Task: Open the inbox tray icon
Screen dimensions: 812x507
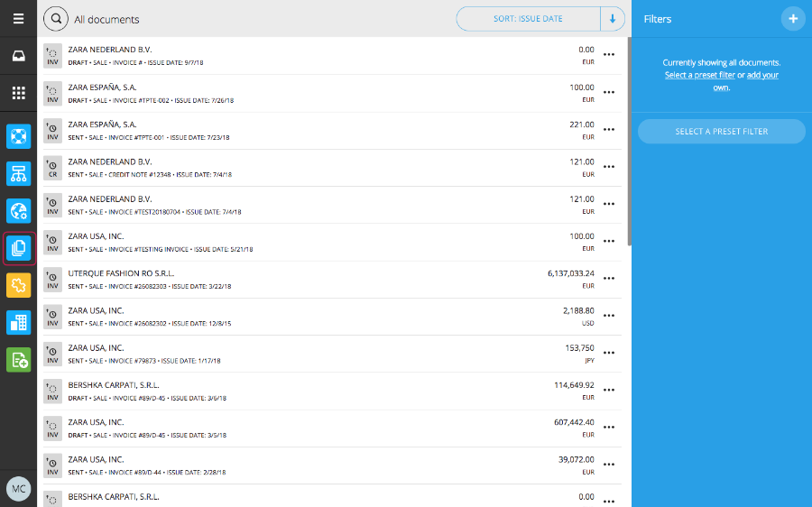Action: 19,56
